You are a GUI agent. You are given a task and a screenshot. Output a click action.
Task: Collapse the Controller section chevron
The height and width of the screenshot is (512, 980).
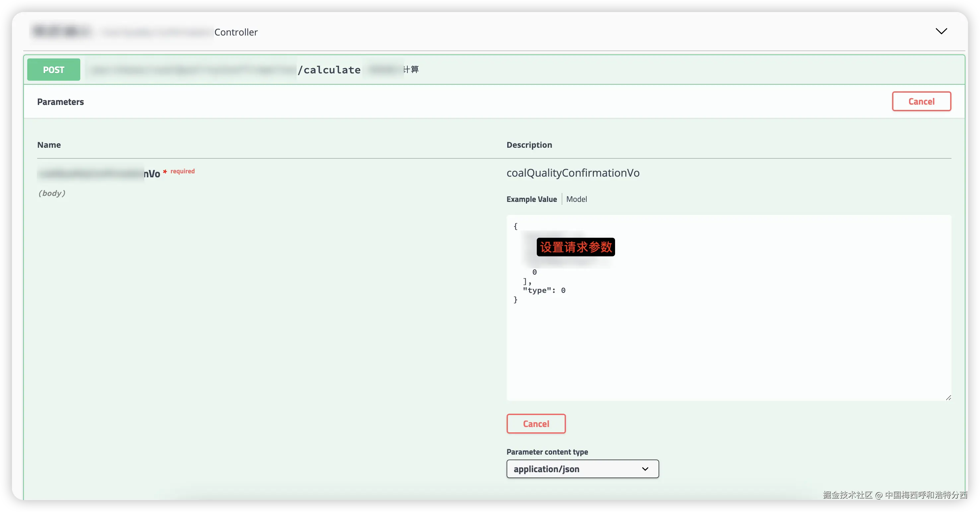tap(941, 31)
